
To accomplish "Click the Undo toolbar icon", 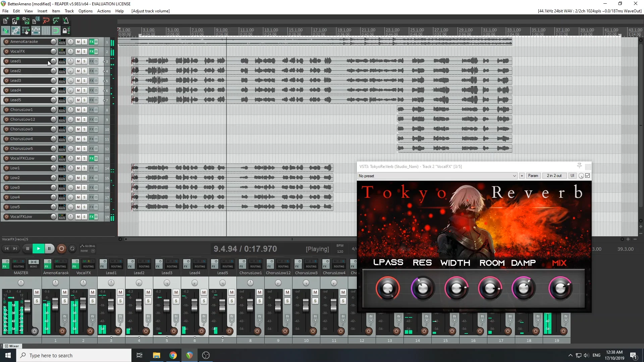I will 46,20.
